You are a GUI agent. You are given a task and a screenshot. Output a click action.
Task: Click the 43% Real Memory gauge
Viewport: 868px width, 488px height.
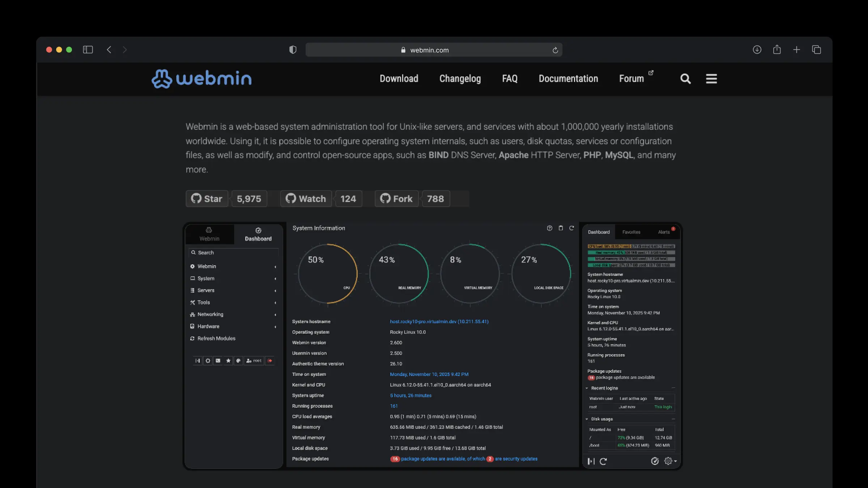(x=399, y=274)
